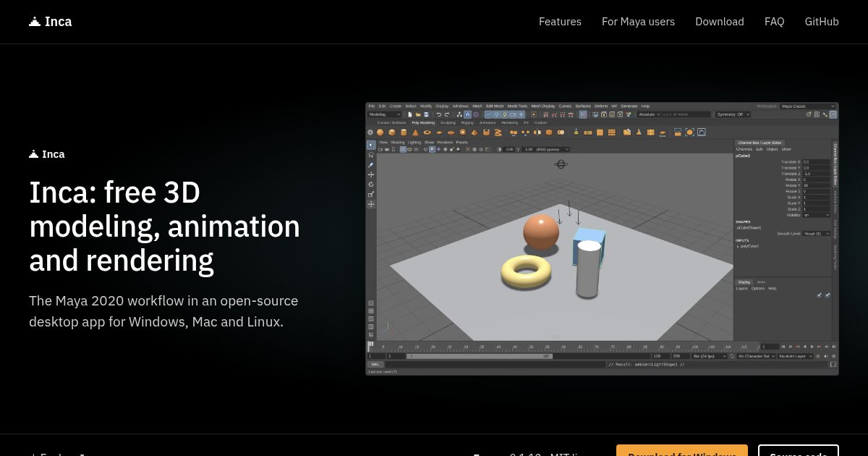The height and width of the screenshot is (456, 868).
Task: Open the Absolute transform mode dropdown
Action: pyautogui.click(x=649, y=114)
